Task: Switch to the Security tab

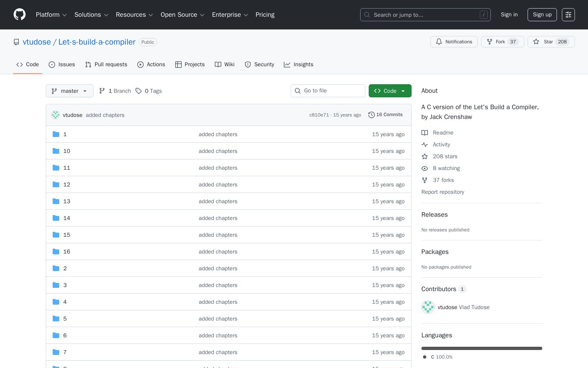Action: [x=259, y=65]
